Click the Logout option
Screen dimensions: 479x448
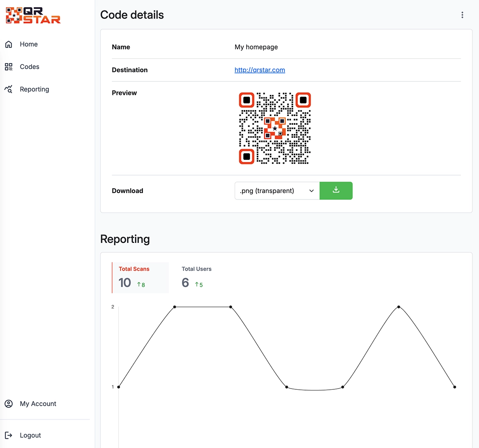click(x=30, y=435)
